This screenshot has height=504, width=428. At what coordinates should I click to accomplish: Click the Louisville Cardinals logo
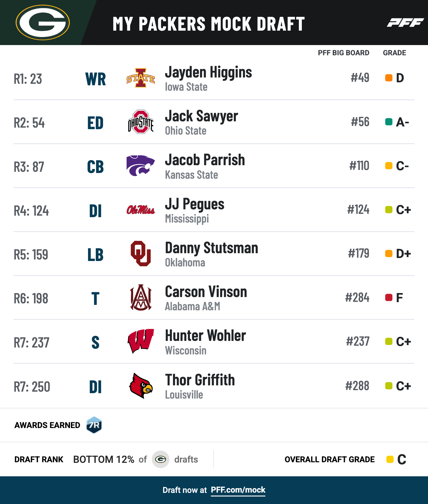141,386
